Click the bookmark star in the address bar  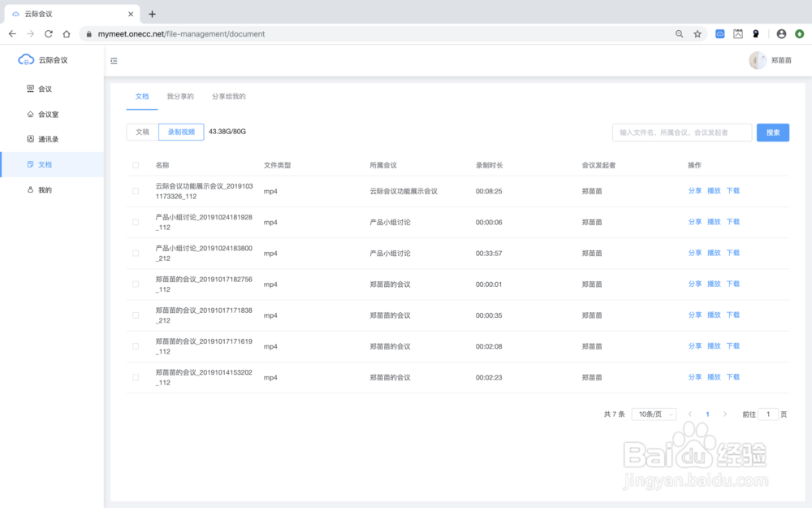point(698,34)
